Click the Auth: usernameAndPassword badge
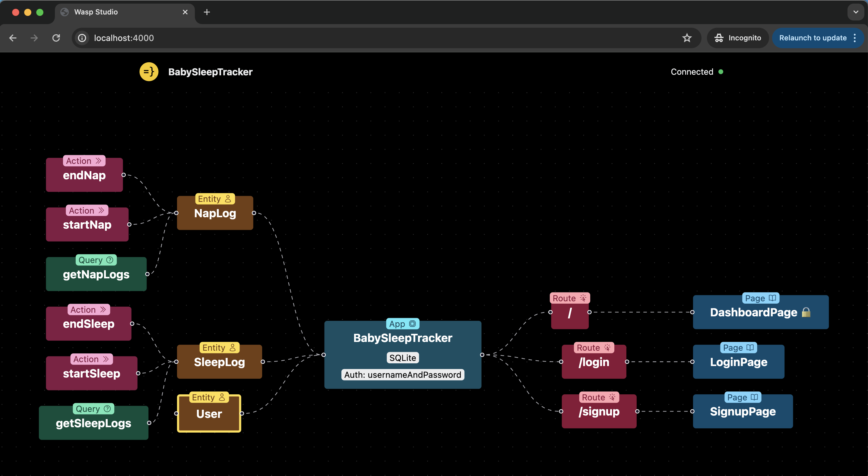The image size is (868, 476). pos(403,374)
